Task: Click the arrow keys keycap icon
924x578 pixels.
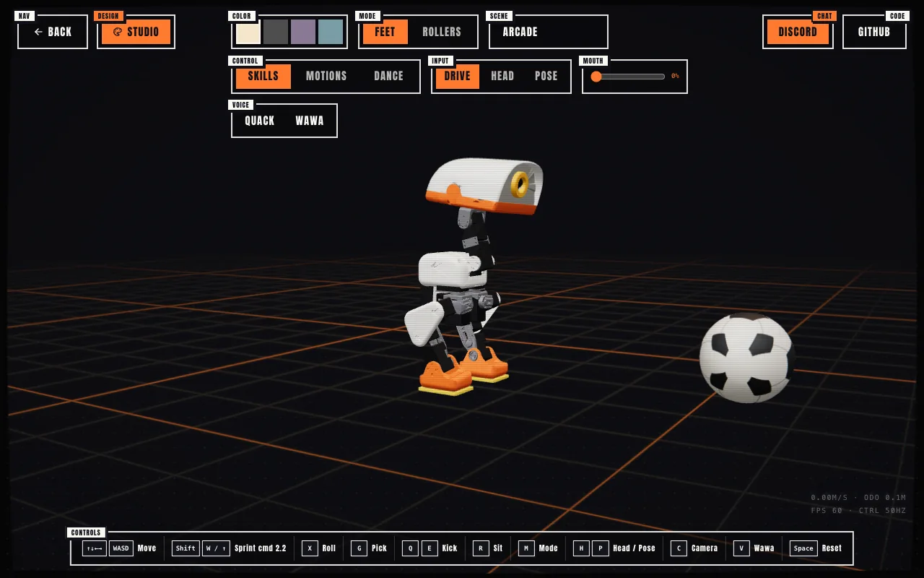Action: point(95,548)
